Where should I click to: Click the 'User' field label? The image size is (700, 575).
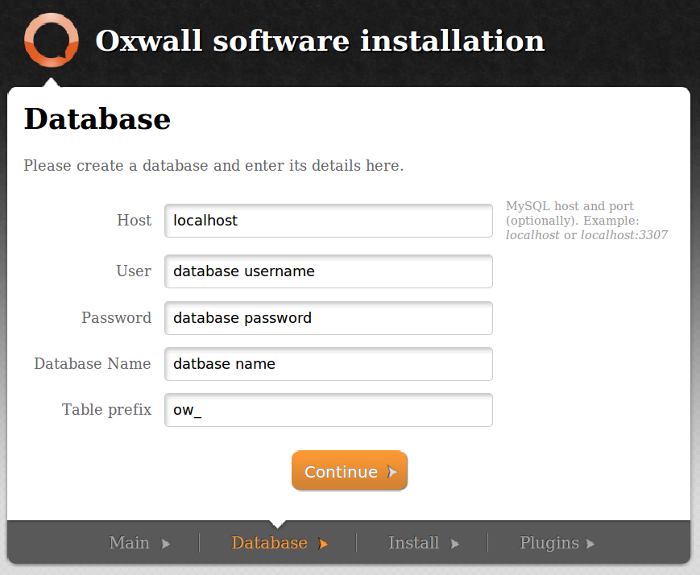(x=134, y=271)
